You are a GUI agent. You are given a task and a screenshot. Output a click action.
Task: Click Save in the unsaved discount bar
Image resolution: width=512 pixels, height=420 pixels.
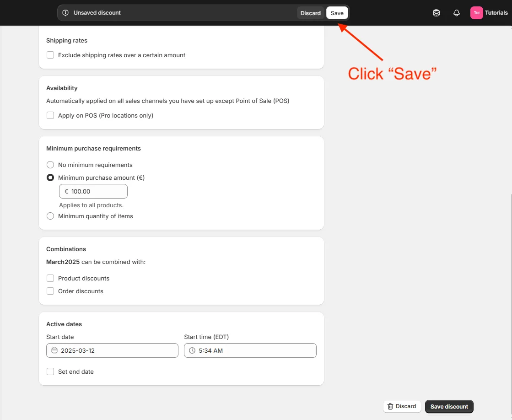[x=337, y=13]
